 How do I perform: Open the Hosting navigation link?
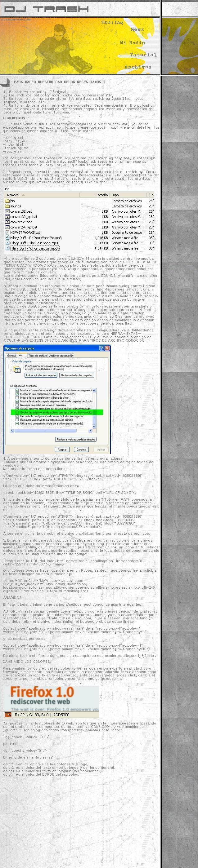112,22
